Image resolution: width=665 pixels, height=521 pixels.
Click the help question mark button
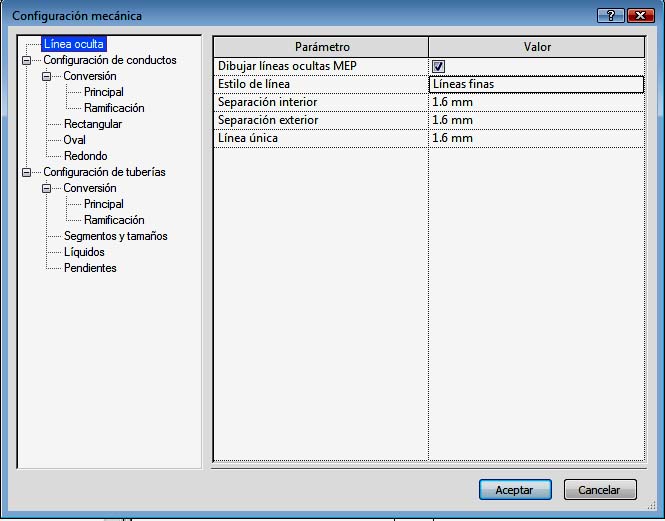(610, 15)
